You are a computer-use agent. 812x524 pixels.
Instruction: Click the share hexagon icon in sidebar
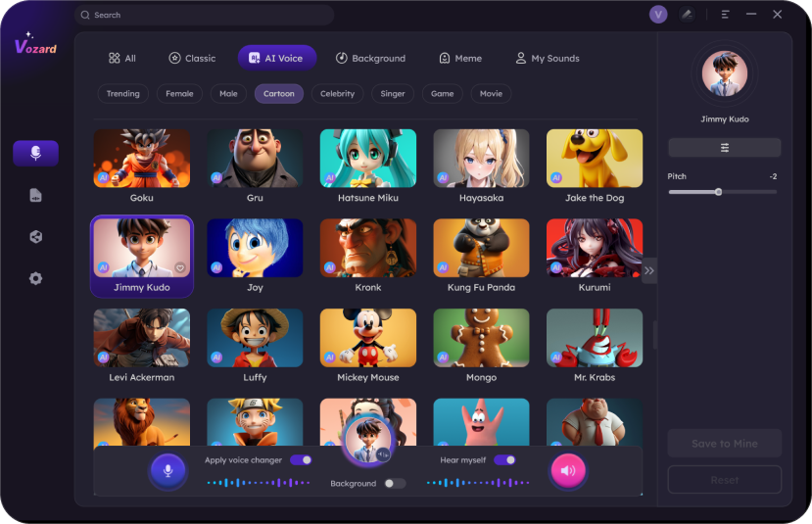35,237
